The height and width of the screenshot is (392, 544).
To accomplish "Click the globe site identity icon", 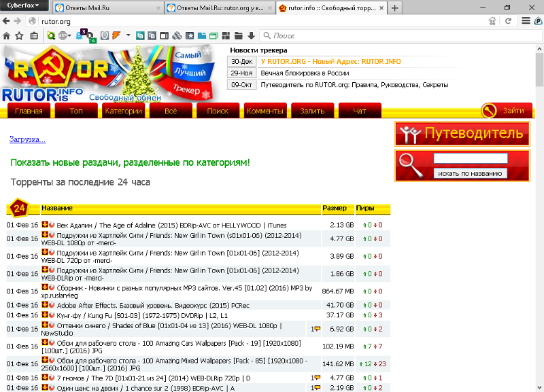I will click(32, 21).
